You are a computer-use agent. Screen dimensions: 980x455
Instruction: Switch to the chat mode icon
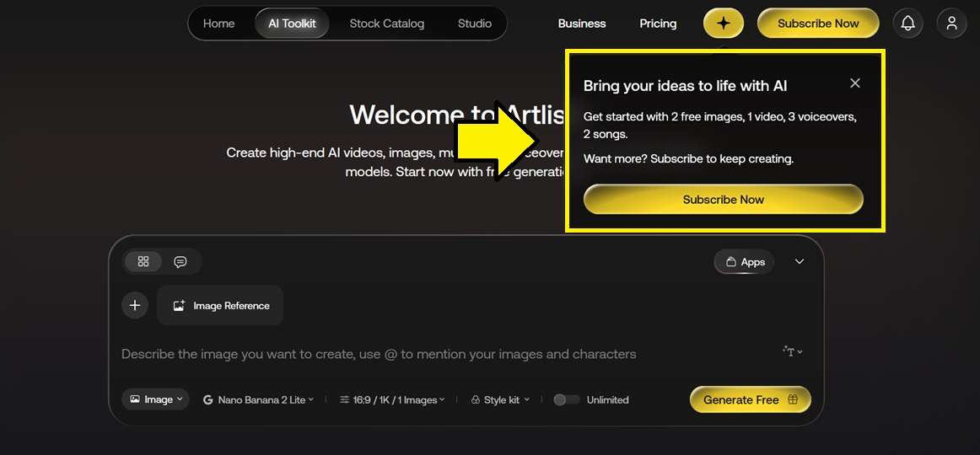coord(180,261)
